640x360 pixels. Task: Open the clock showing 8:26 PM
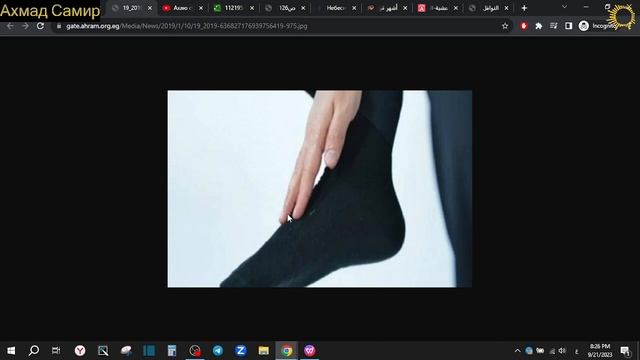click(x=600, y=351)
